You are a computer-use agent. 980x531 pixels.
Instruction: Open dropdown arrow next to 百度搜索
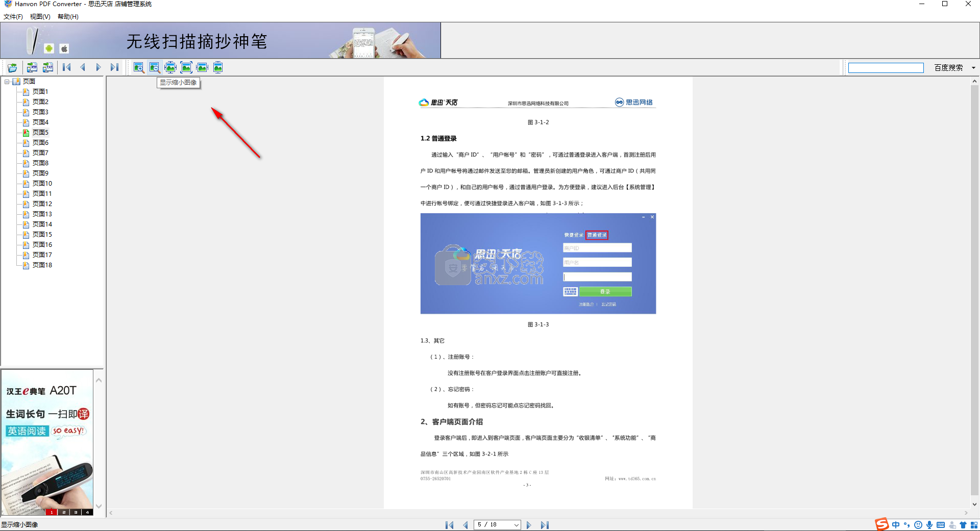click(x=973, y=68)
